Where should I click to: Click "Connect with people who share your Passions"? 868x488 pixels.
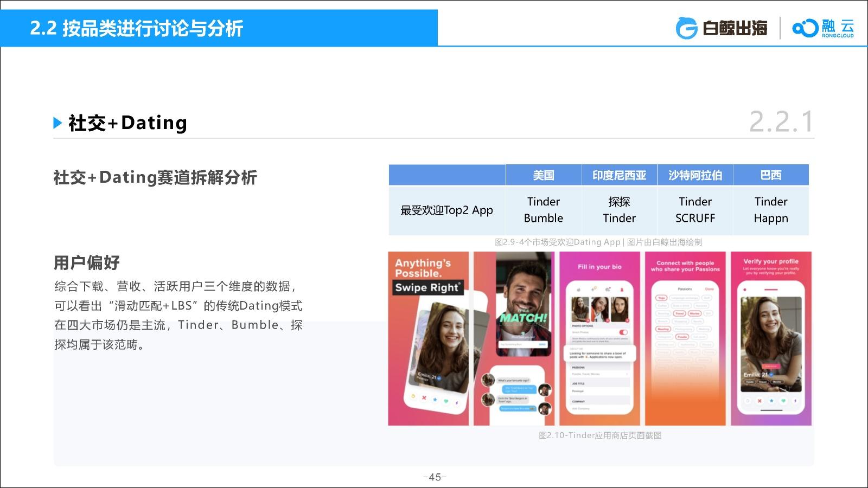685,266
